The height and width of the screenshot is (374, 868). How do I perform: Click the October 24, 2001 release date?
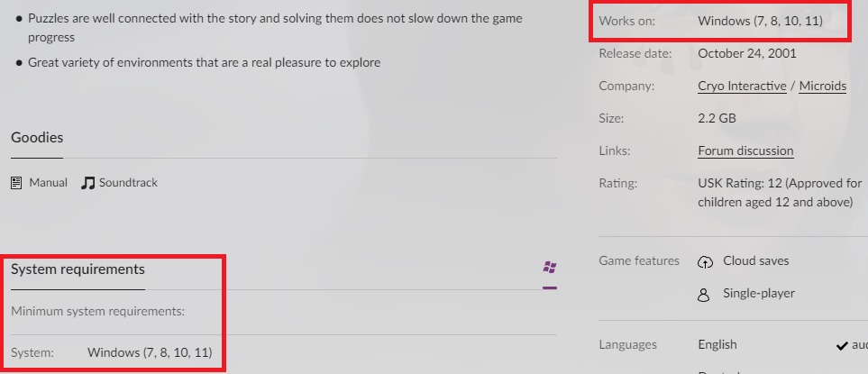point(746,54)
